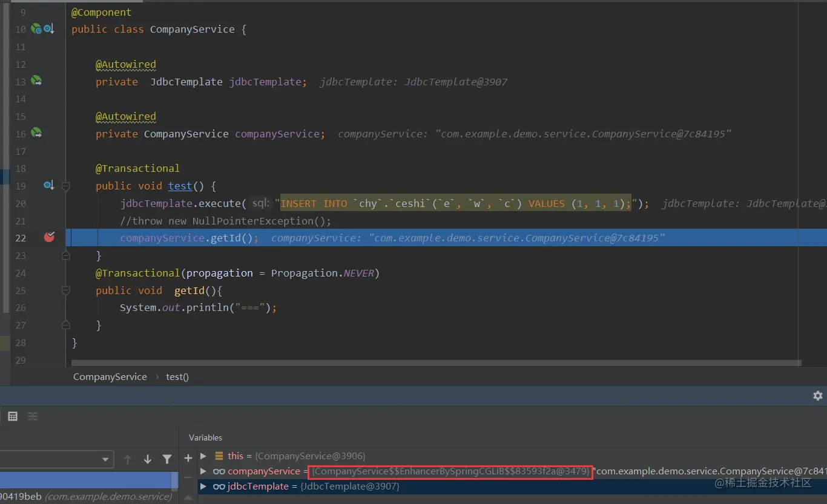This screenshot has height=504, width=827.
Task: Expand the 'this' variable node
Action: click(x=203, y=456)
